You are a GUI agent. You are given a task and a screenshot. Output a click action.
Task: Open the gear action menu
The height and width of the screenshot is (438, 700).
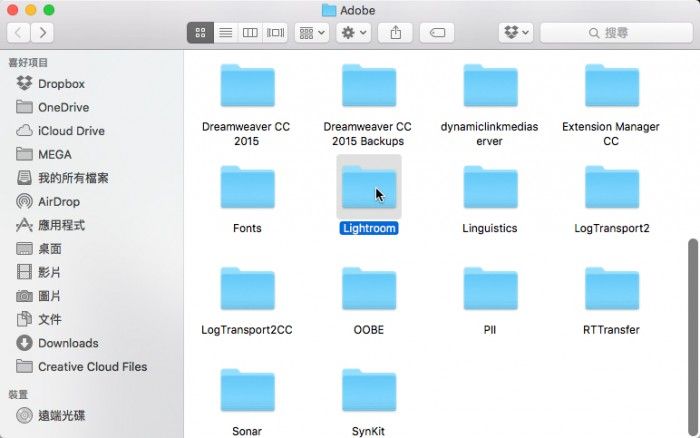[x=354, y=33]
